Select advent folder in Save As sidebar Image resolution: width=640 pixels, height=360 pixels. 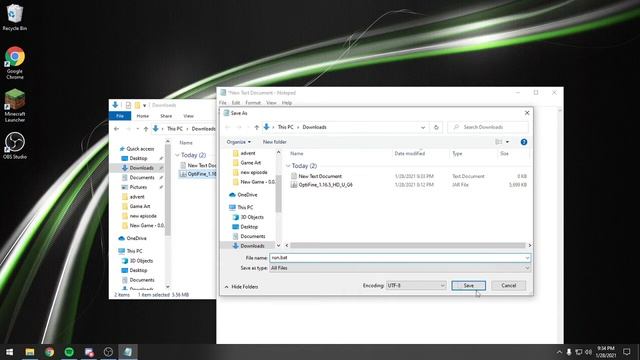point(248,153)
